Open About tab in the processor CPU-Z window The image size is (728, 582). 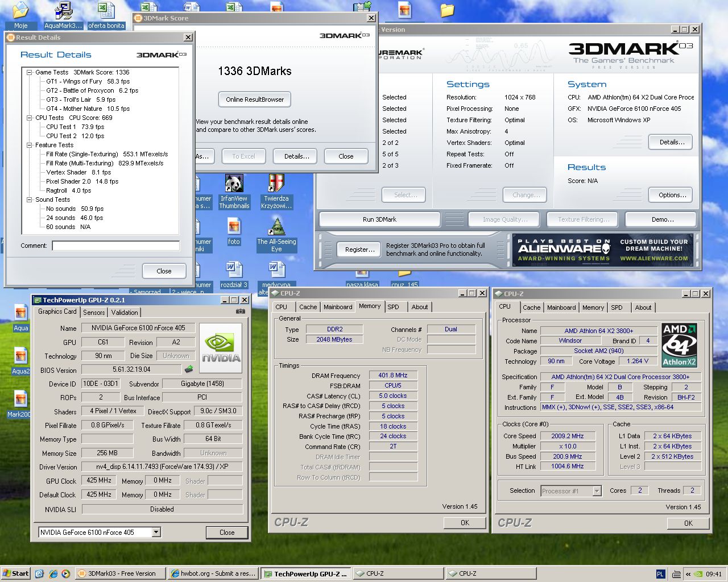point(643,307)
